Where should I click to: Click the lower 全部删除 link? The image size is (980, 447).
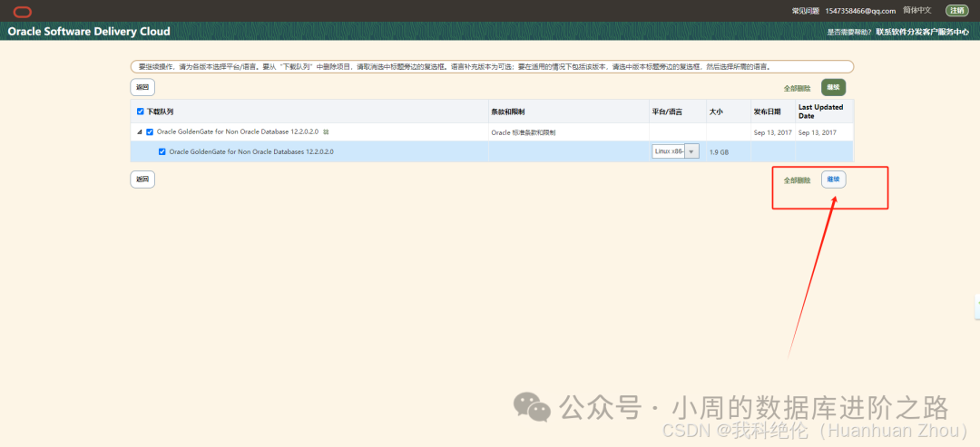click(797, 180)
